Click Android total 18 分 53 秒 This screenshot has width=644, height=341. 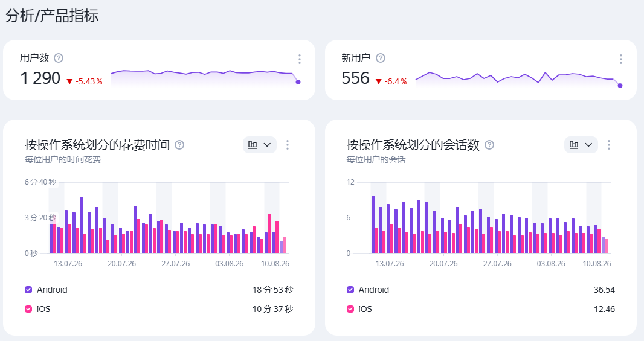272,290
